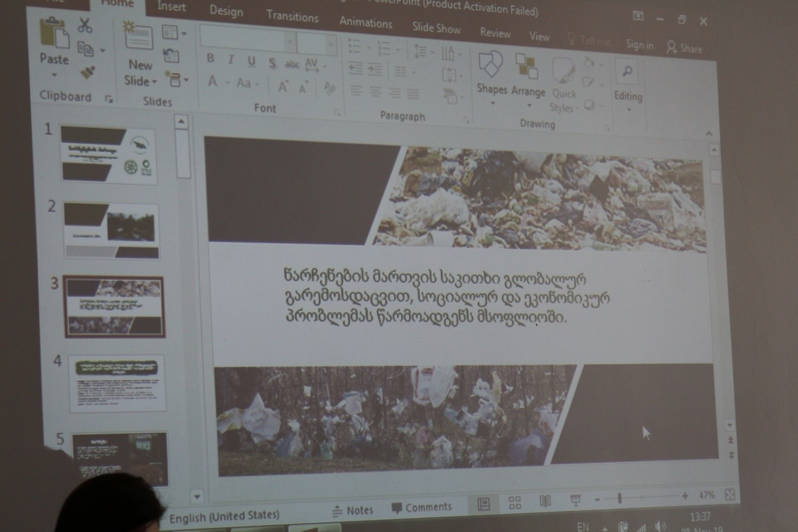798x532 pixels.
Task: Activate the Format Painter brush
Action: tap(87, 73)
